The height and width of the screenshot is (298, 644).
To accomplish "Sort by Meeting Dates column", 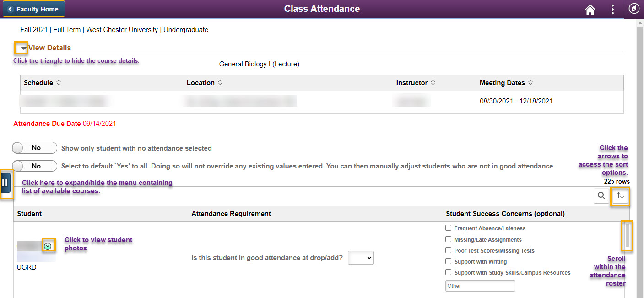I will point(530,83).
